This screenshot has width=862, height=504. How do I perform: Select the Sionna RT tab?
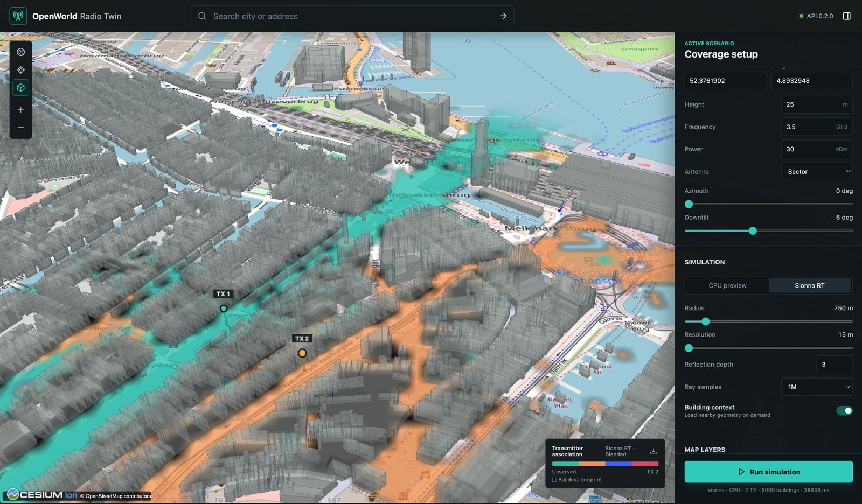[810, 285]
